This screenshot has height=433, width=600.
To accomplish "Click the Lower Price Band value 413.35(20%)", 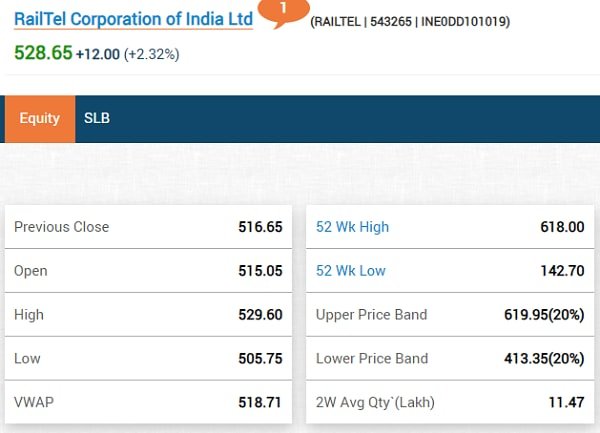I will tap(543, 358).
